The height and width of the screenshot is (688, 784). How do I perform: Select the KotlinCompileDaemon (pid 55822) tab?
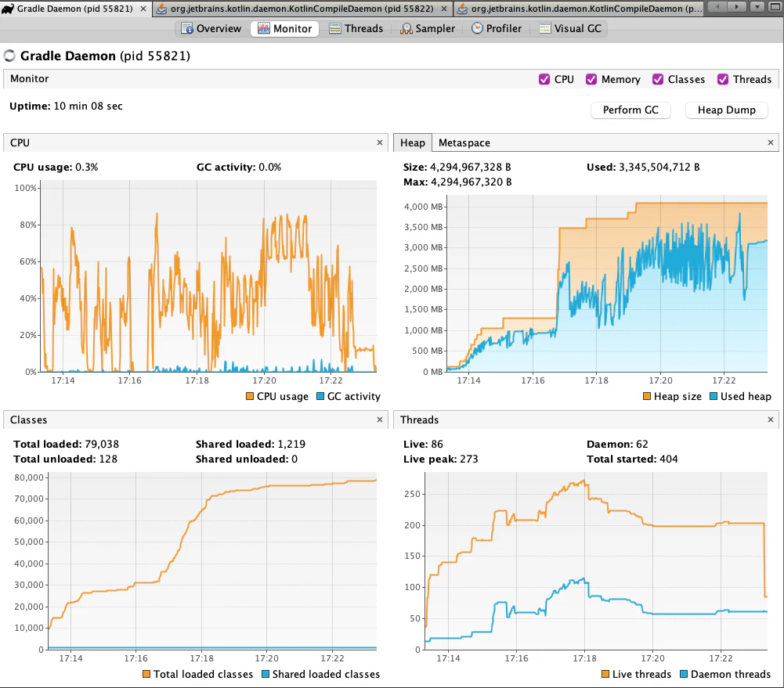point(302,9)
